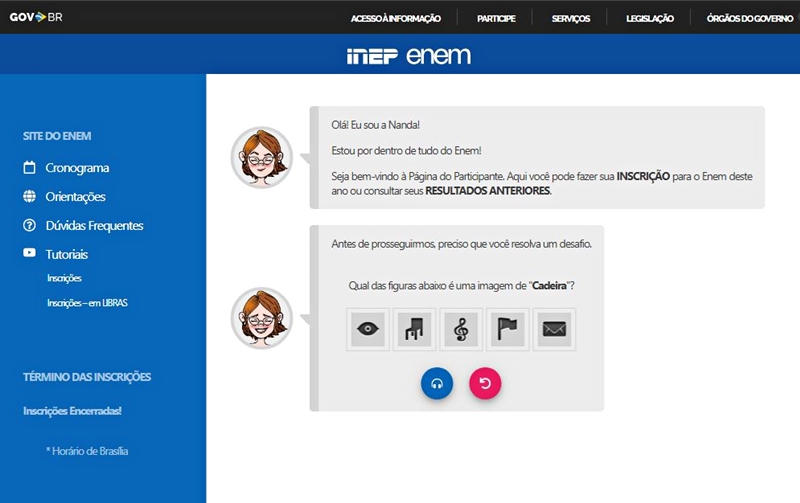Click the calendar icon beside Cronograma
This screenshot has height=503, width=800.
coord(30,167)
